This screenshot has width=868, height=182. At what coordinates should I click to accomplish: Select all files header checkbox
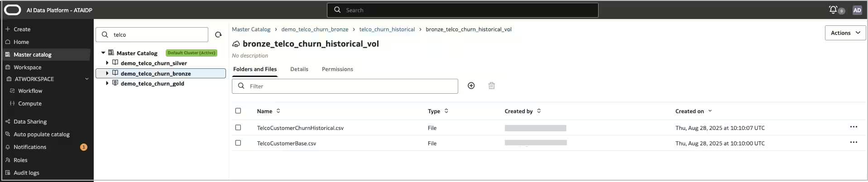pos(238,111)
